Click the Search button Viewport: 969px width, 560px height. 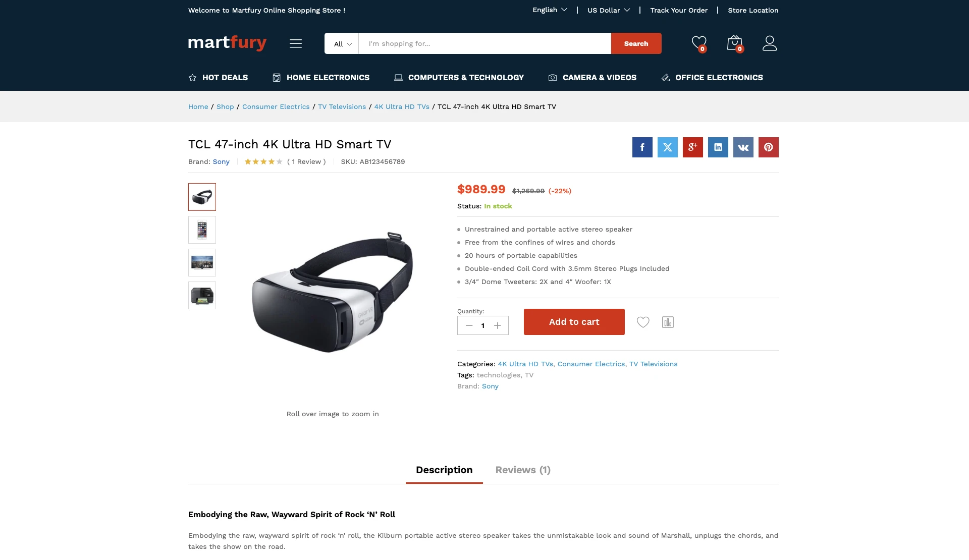coord(636,43)
